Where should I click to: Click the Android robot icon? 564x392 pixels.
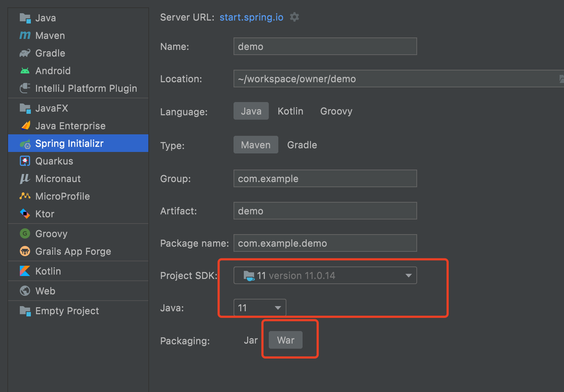coord(25,71)
